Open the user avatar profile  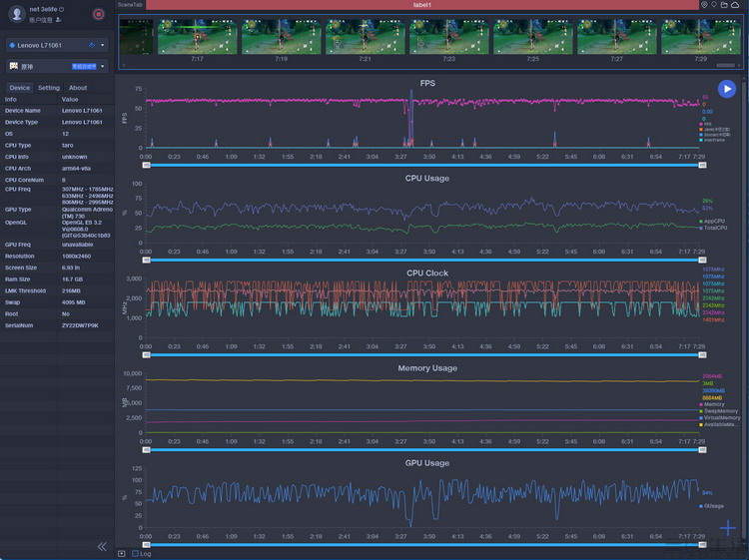point(17,14)
